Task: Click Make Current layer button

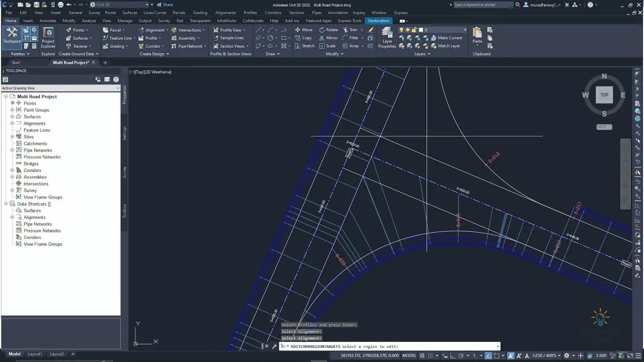Action: (x=446, y=38)
